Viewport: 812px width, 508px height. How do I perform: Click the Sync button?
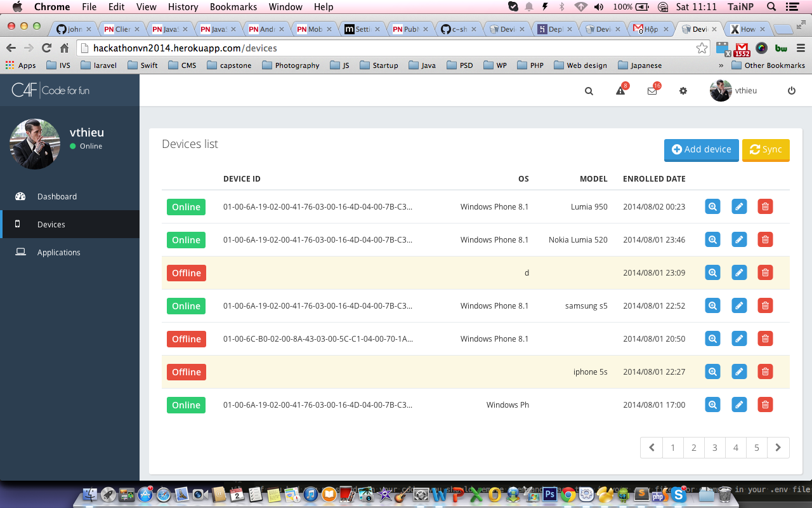pos(766,150)
